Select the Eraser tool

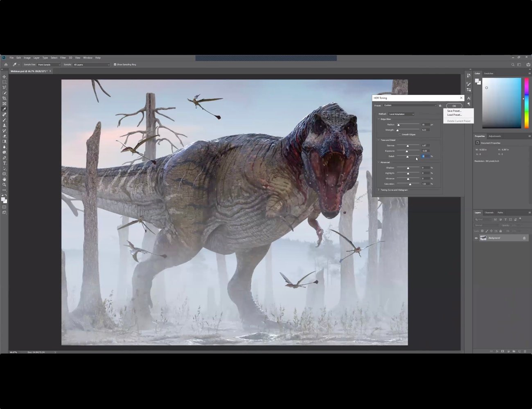pyautogui.click(x=5, y=136)
